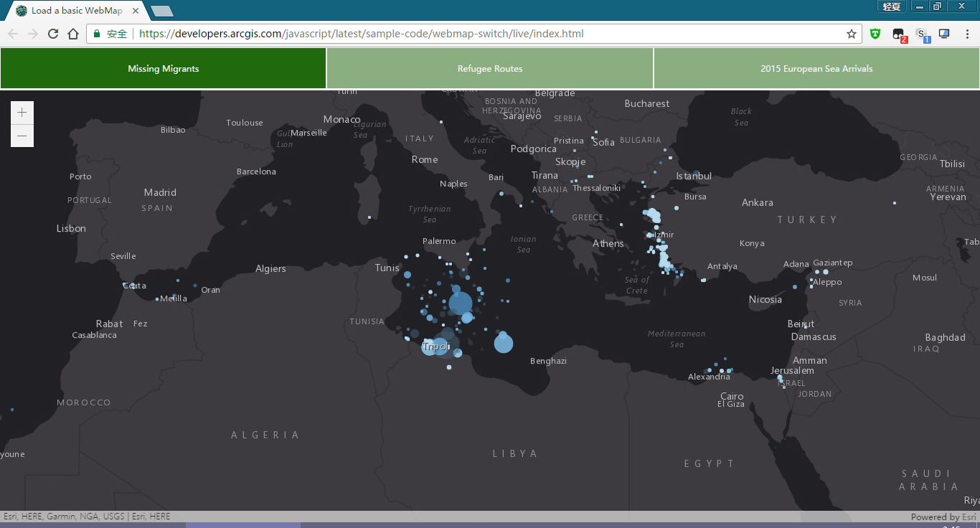Click the Tbilisi city label
Screen dimensions: 980x528
pyautogui.click(x=953, y=164)
